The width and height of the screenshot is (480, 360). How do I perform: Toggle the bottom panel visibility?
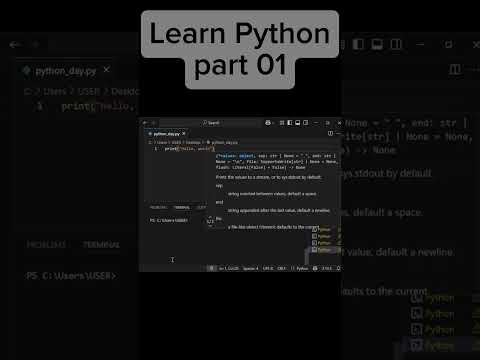coord(297,123)
